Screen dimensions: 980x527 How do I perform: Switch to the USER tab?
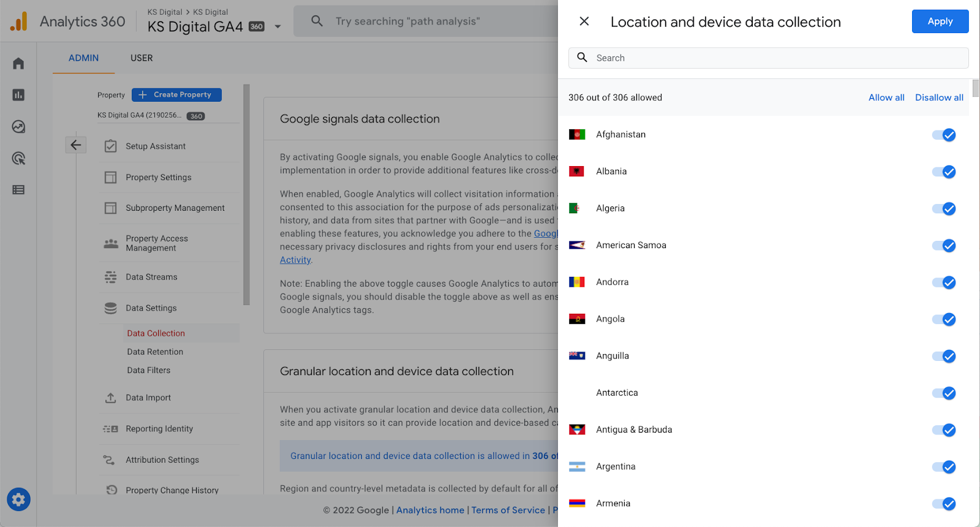point(141,58)
